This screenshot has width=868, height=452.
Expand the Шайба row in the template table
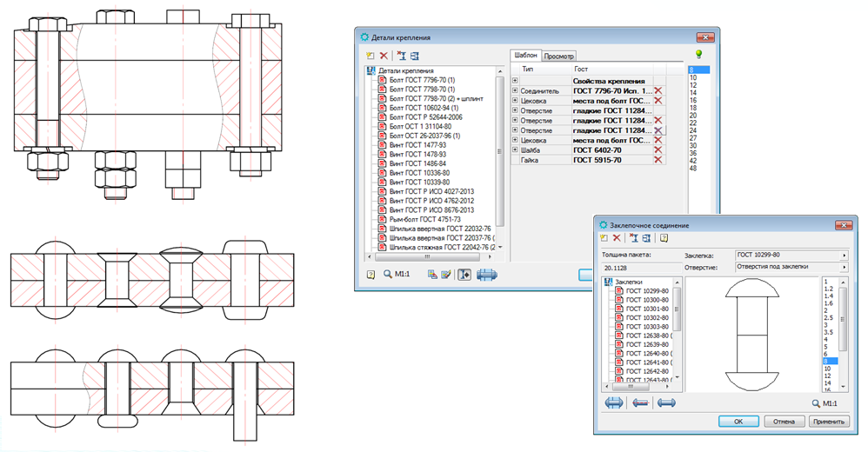point(515,150)
